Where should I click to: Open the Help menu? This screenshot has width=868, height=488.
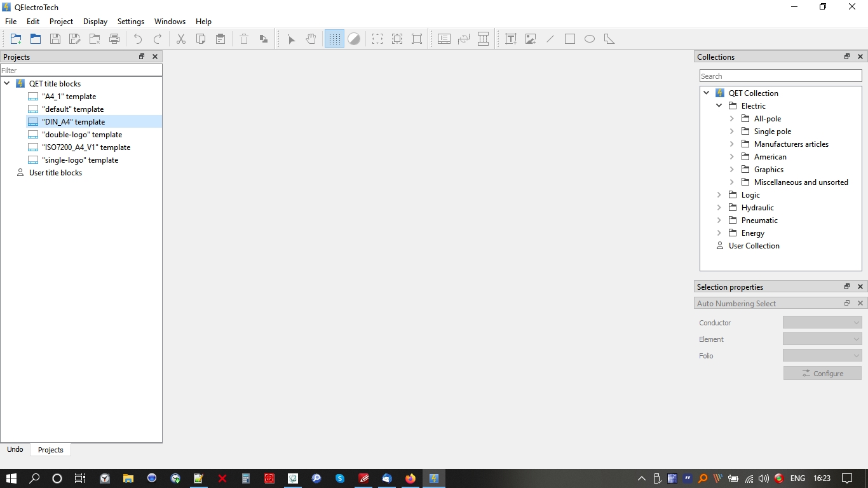pyautogui.click(x=203, y=21)
